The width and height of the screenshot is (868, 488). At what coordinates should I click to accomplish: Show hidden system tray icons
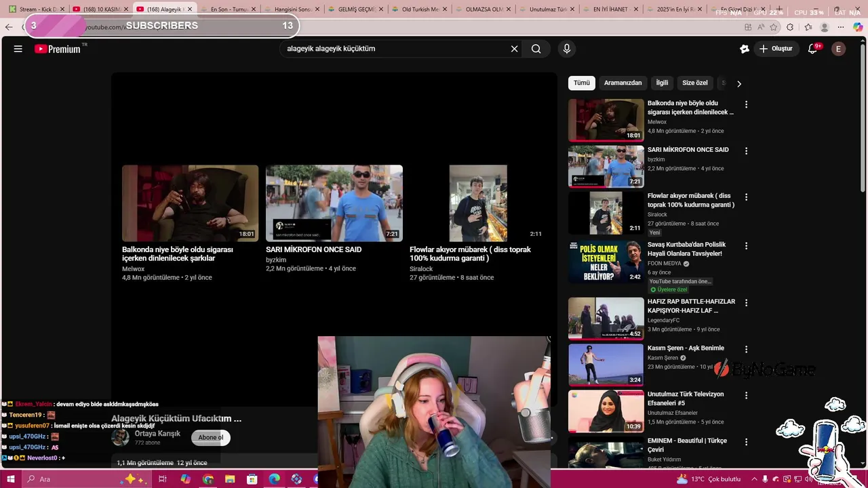[x=754, y=479]
